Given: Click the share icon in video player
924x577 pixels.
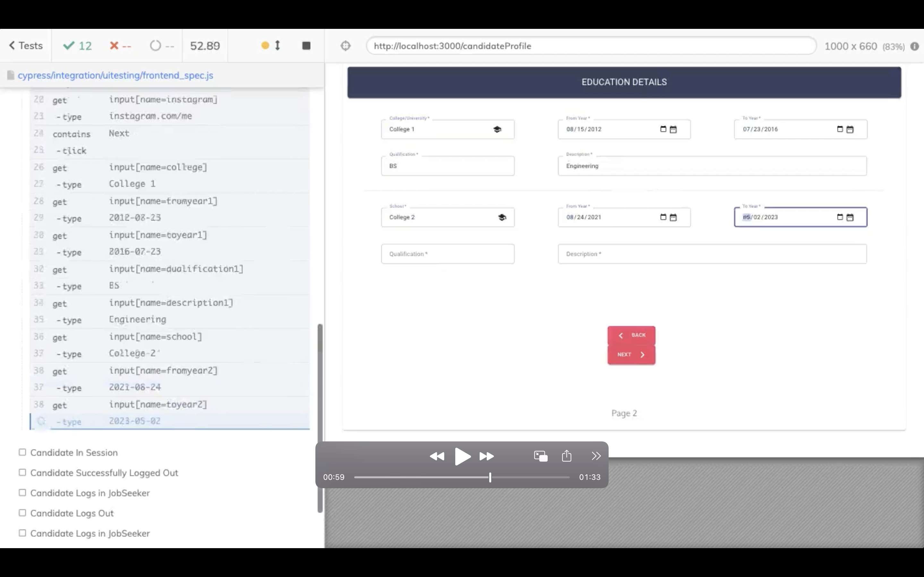Looking at the screenshot, I should point(567,456).
